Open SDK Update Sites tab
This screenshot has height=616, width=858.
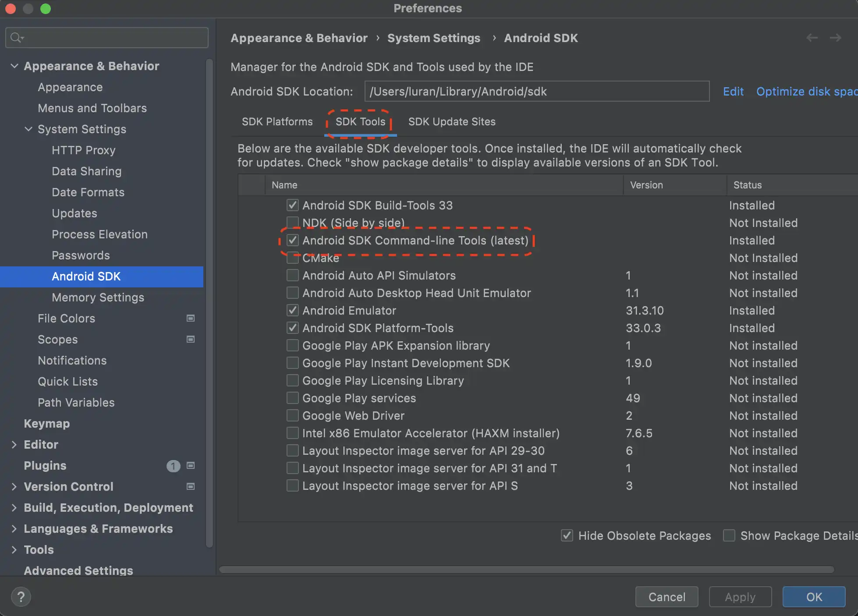(x=451, y=122)
